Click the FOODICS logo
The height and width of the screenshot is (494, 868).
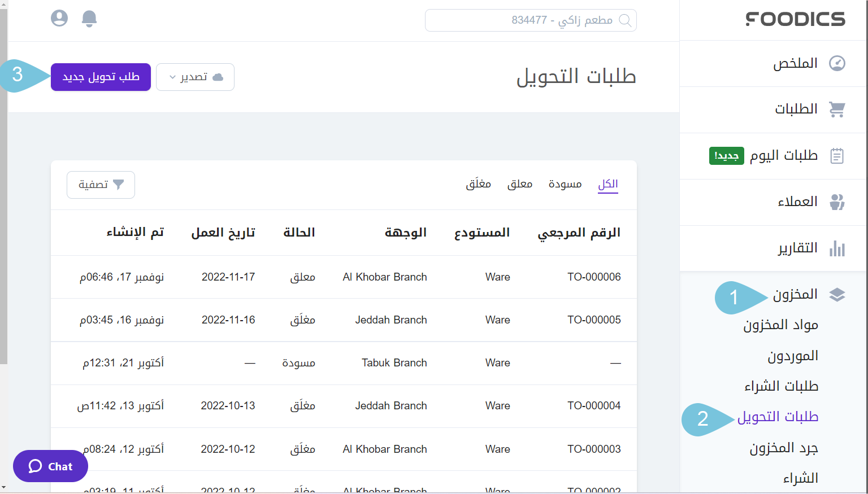(795, 19)
